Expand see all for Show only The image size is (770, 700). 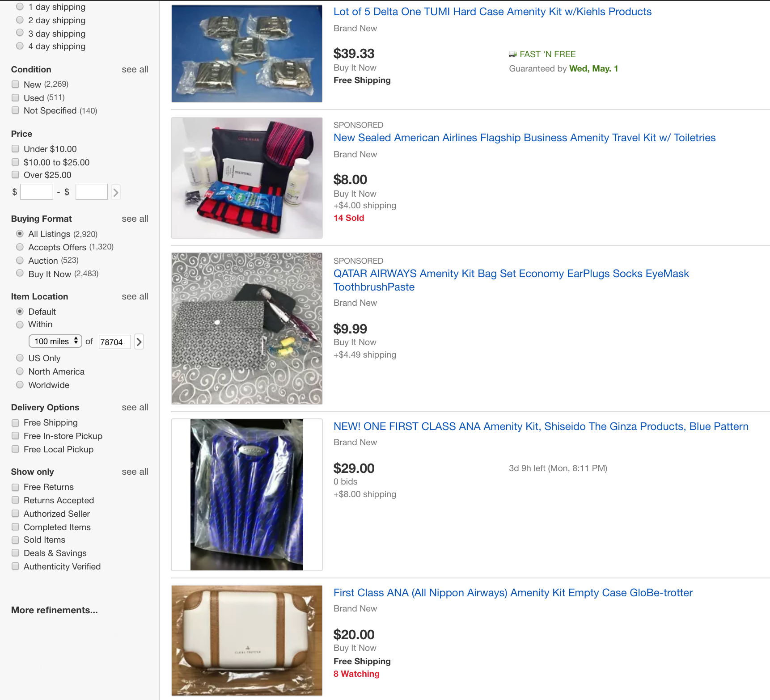point(135,472)
